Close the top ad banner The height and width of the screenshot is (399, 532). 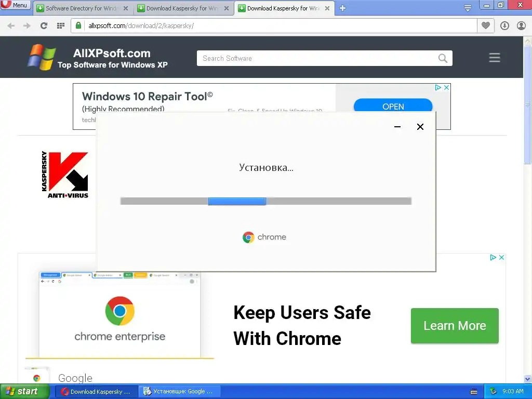(446, 87)
